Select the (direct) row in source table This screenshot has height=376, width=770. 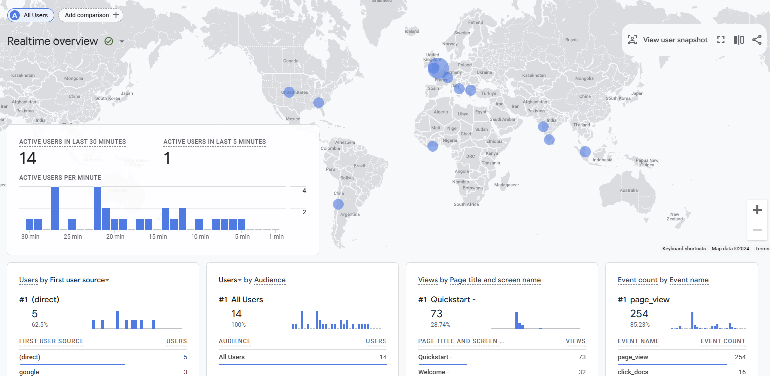(x=103, y=357)
